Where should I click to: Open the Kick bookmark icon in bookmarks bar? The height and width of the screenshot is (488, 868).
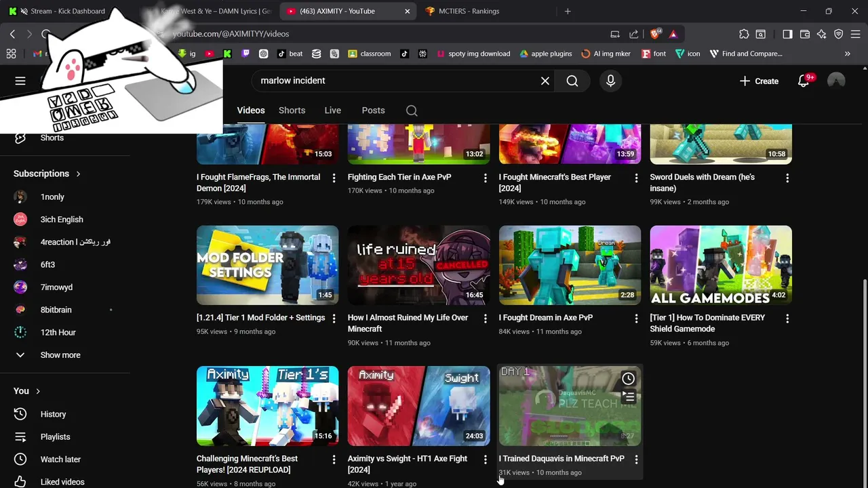pyautogui.click(x=227, y=54)
